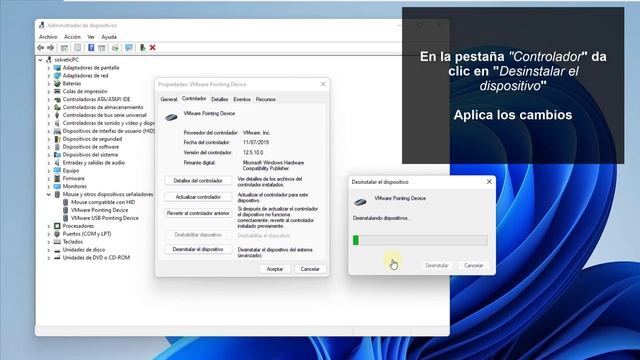This screenshot has width=640, height=360.
Task: Click Aceptar in Properties dialog
Action: [x=275, y=269]
